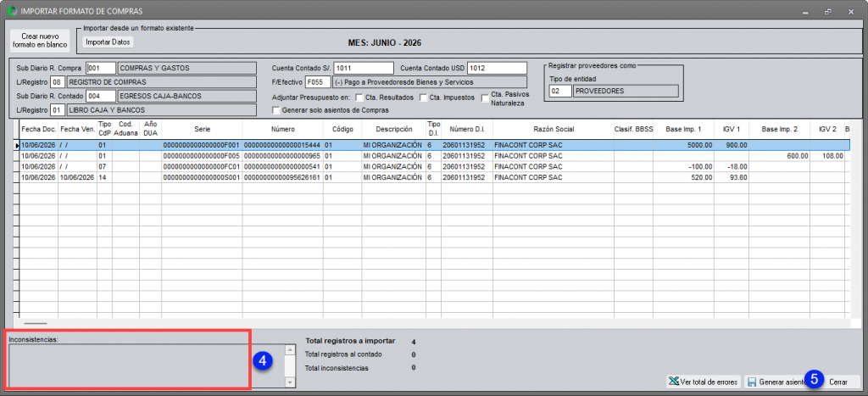Viewport: 868px width, 396px height.
Task: Click the row selector arrow of first row
Action: tap(16, 145)
